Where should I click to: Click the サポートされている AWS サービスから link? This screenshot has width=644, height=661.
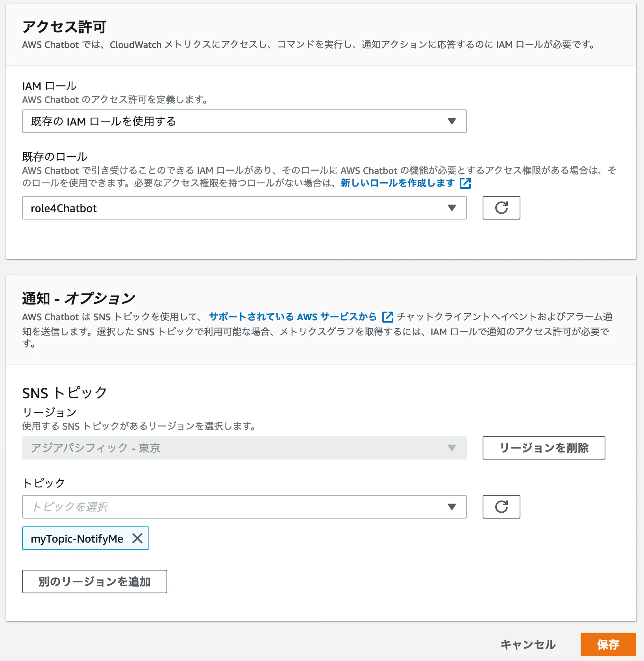[292, 317]
